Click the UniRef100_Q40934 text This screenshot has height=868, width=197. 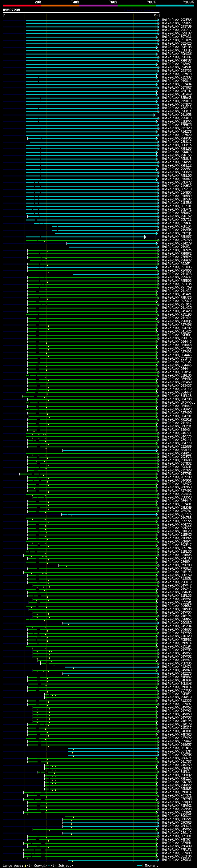tap(176, 247)
